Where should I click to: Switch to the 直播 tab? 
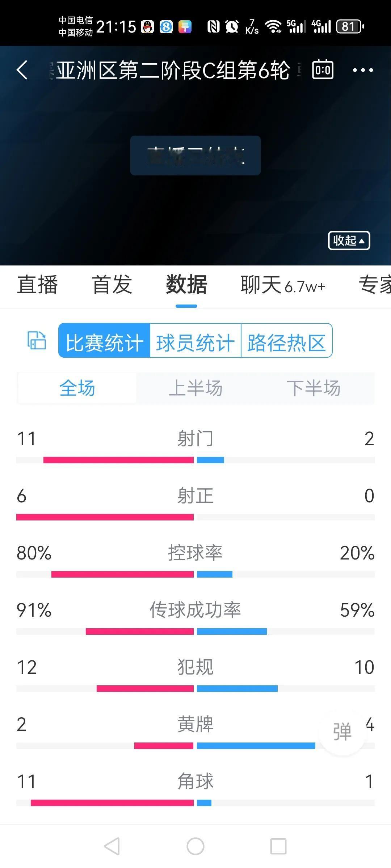point(38,284)
